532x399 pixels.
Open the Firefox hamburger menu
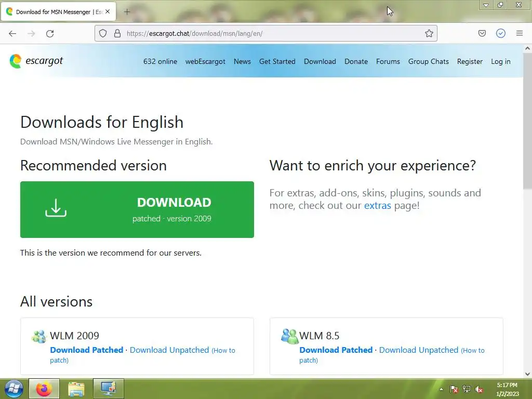(x=520, y=33)
